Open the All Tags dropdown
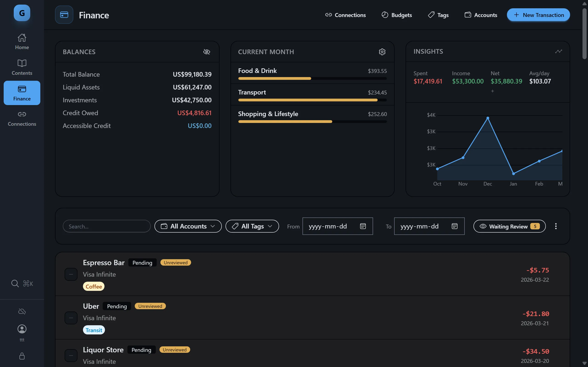The height and width of the screenshot is (367, 588). (252, 226)
